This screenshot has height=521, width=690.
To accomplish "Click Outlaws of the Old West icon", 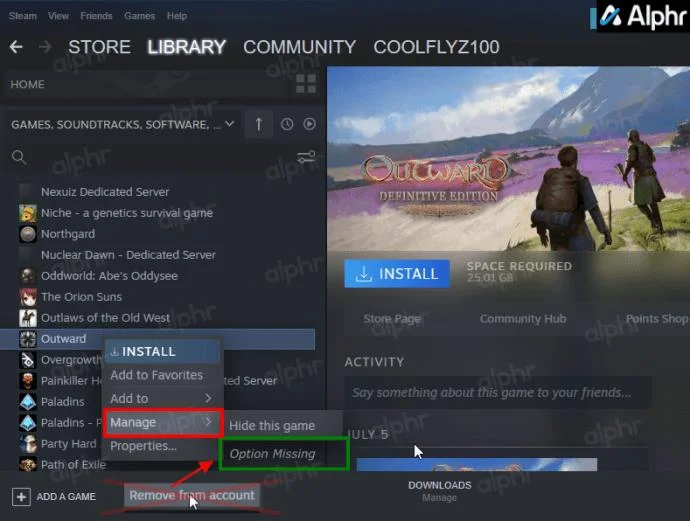I will (28, 318).
